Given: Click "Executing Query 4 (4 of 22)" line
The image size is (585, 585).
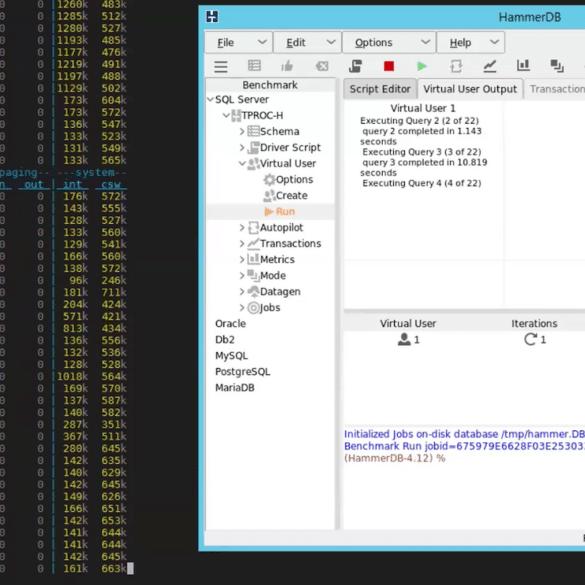Looking at the screenshot, I should 422,183.
